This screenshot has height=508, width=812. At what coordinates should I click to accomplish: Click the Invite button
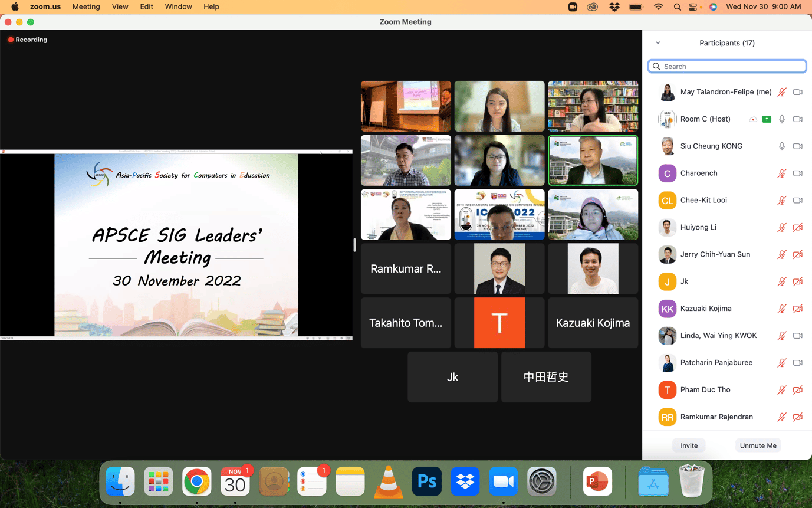(689, 445)
